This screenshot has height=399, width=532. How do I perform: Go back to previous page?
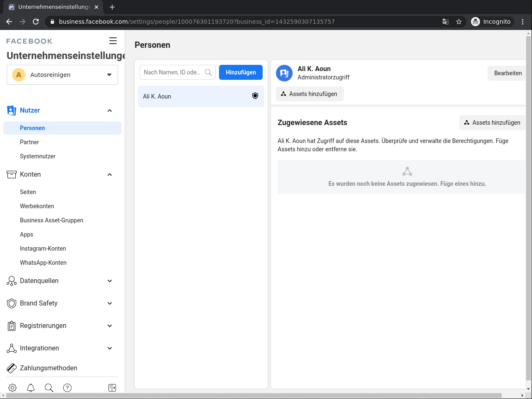click(9, 22)
